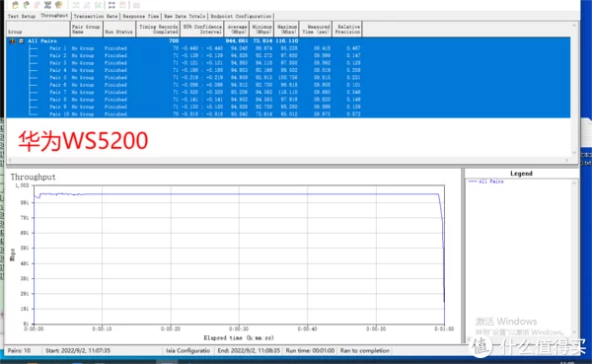Click the green-and-red toolbar icon

pos(26,5)
